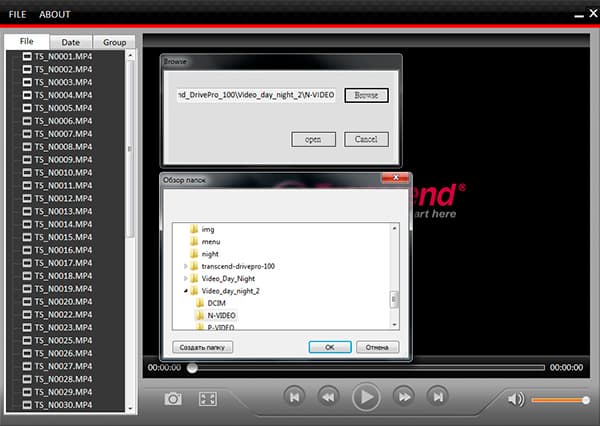Close the Обзор папок dialog
This screenshot has height=426, width=600.
395,178
